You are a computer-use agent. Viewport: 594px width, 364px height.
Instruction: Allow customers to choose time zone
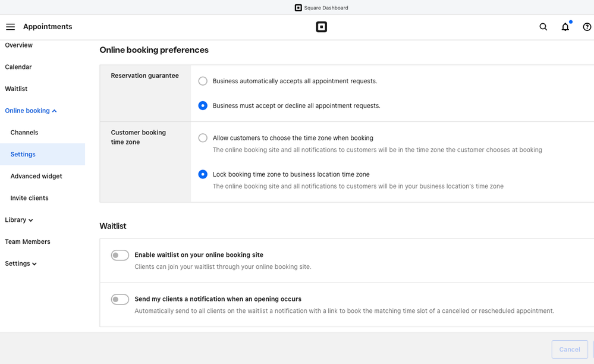point(203,138)
